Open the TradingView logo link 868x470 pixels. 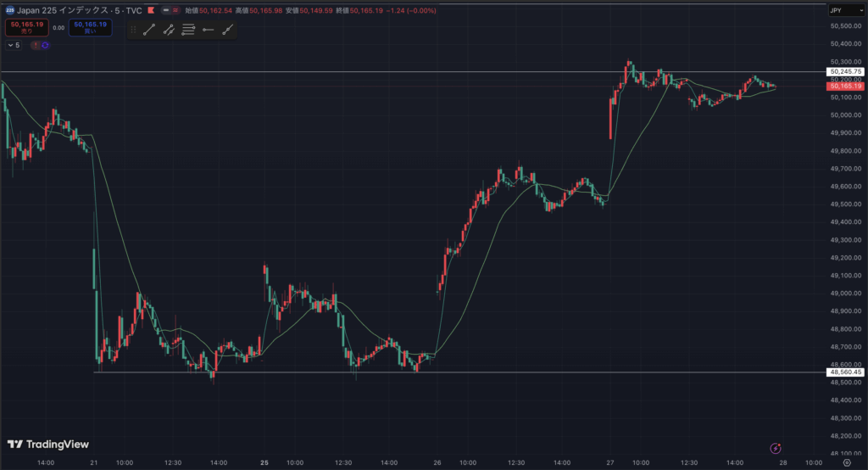(x=48, y=444)
